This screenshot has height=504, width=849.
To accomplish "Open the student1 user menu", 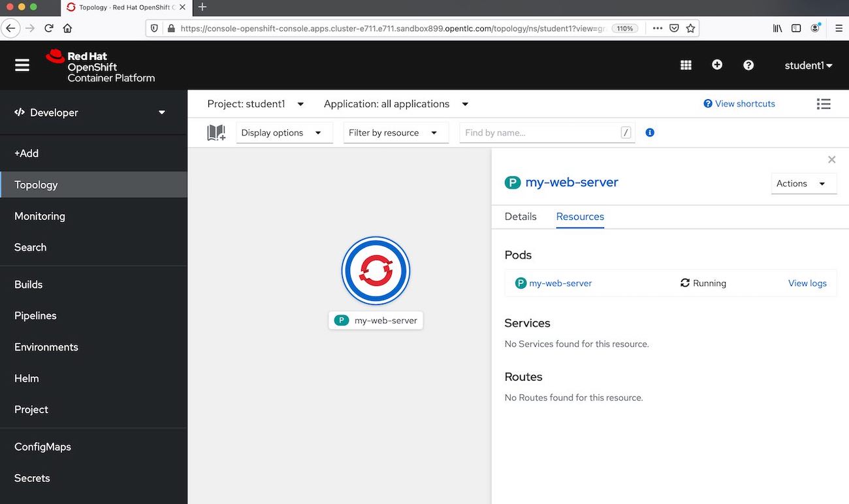I will tap(809, 65).
